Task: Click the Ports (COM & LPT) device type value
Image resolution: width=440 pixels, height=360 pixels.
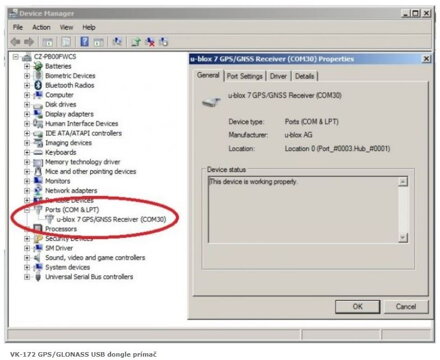Action: coord(312,122)
